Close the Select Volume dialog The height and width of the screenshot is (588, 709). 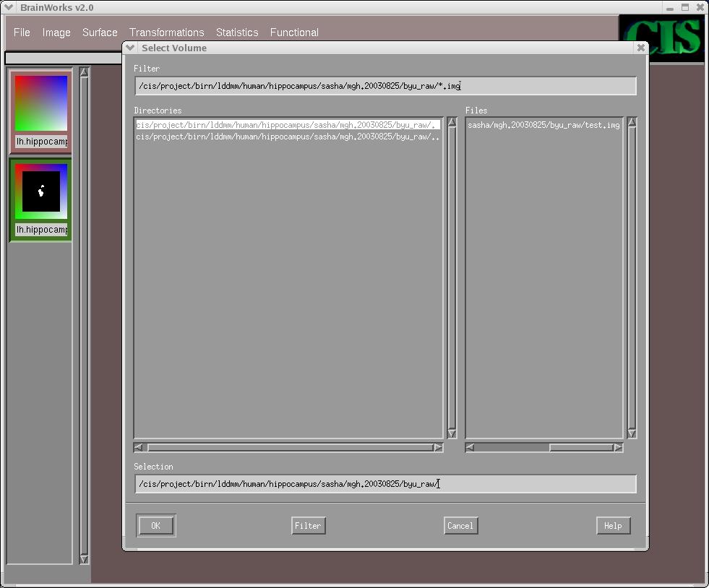[x=641, y=48]
